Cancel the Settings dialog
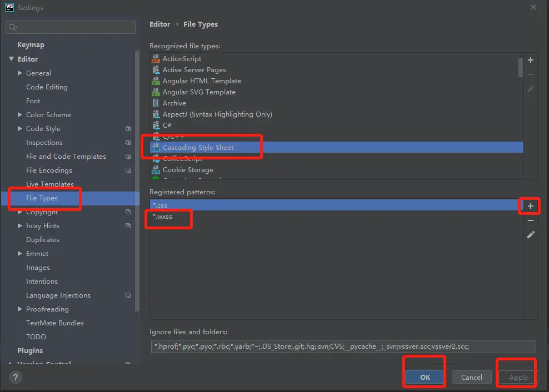The height and width of the screenshot is (392, 549). pos(472,378)
